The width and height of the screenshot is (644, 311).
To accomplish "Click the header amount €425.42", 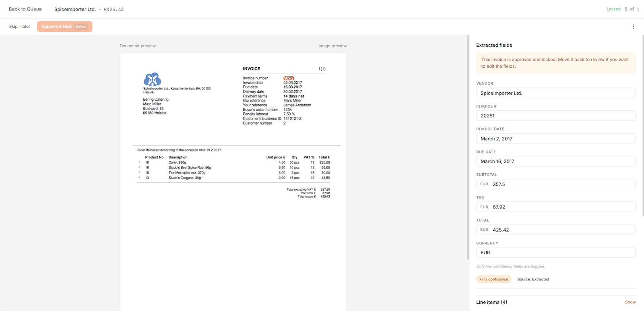I will (x=114, y=9).
